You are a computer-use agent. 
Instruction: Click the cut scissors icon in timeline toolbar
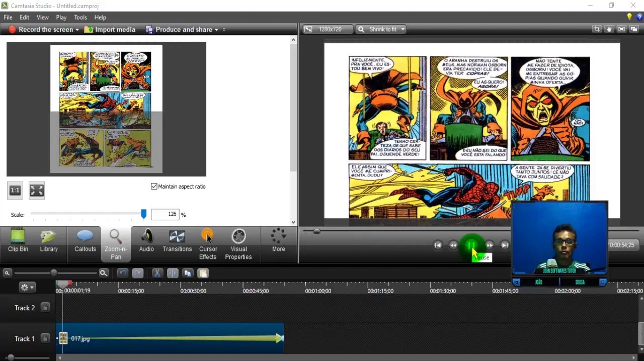[x=157, y=273]
